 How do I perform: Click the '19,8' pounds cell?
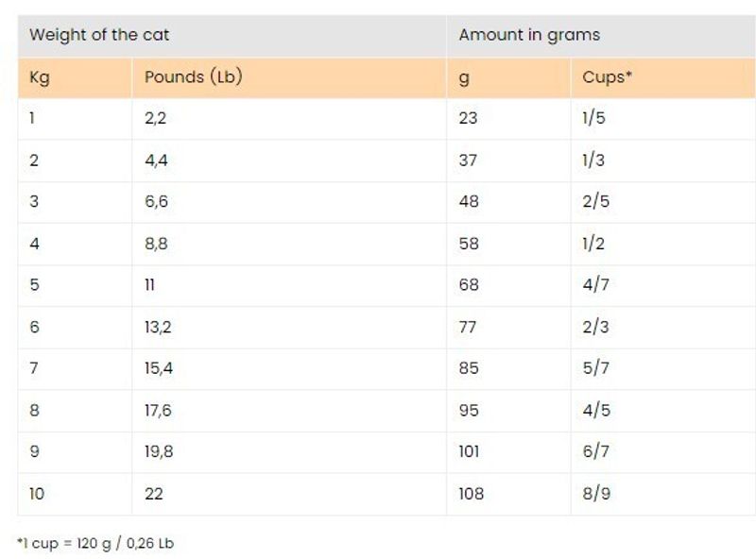point(159,451)
